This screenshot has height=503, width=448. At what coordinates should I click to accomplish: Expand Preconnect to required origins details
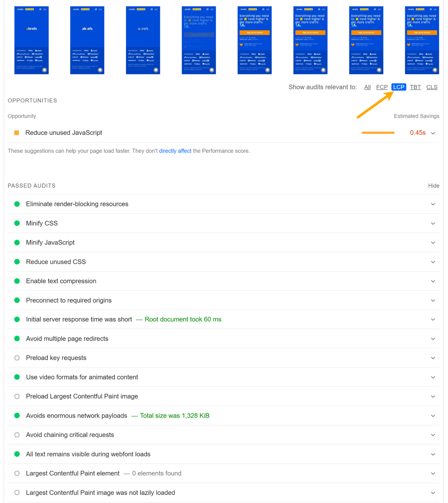coord(433,300)
